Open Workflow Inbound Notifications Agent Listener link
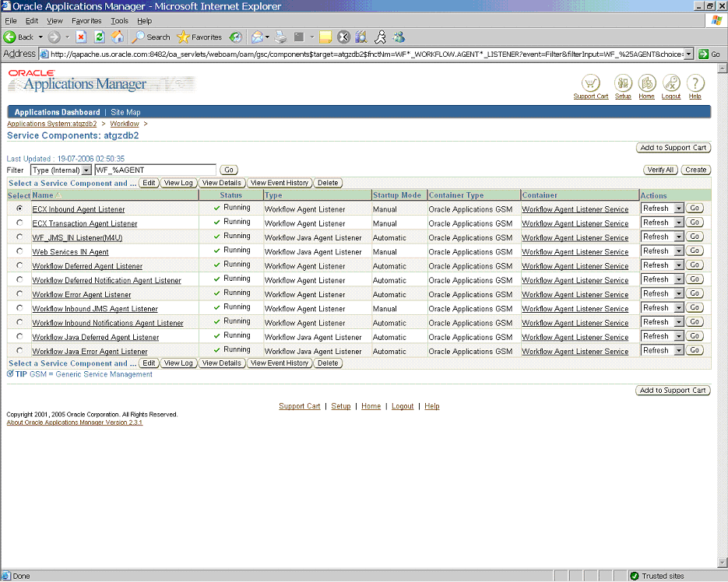This screenshot has height=582, width=728. pyautogui.click(x=107, y=323)
